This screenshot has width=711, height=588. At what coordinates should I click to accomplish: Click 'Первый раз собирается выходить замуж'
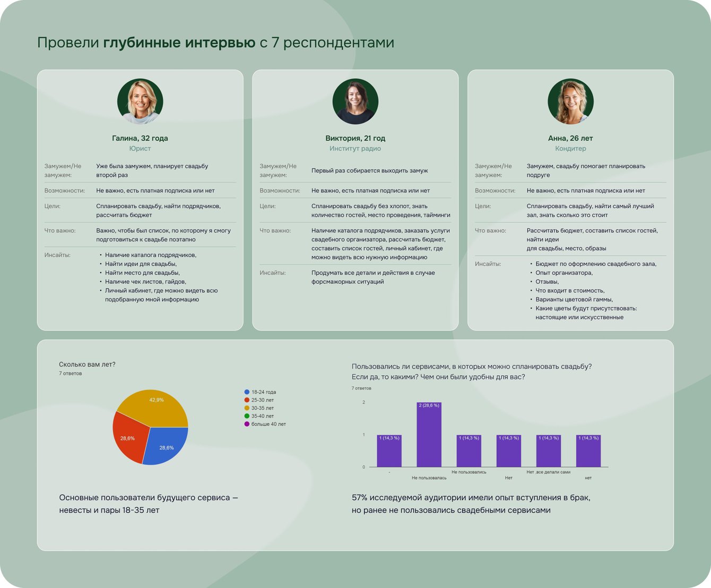coord(369,170)
